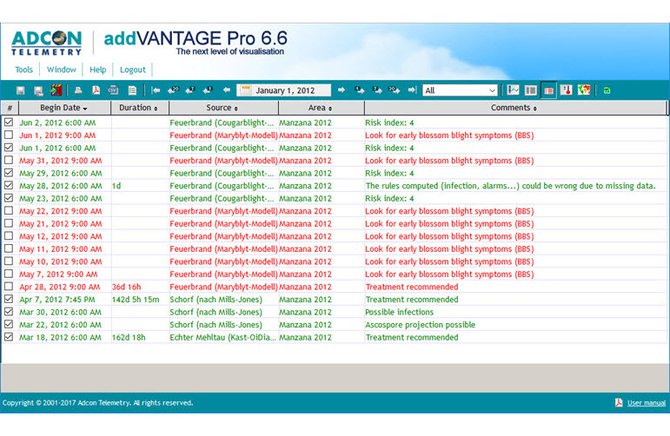
Task: Sort by Area column header
Action: (x=321, y=108)
